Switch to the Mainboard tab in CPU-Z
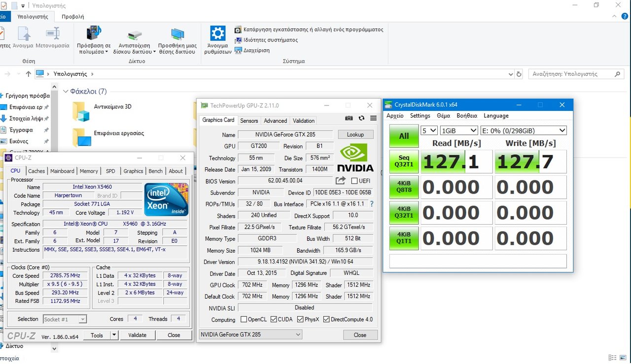The image size is (631, 364). pos(62,171)
